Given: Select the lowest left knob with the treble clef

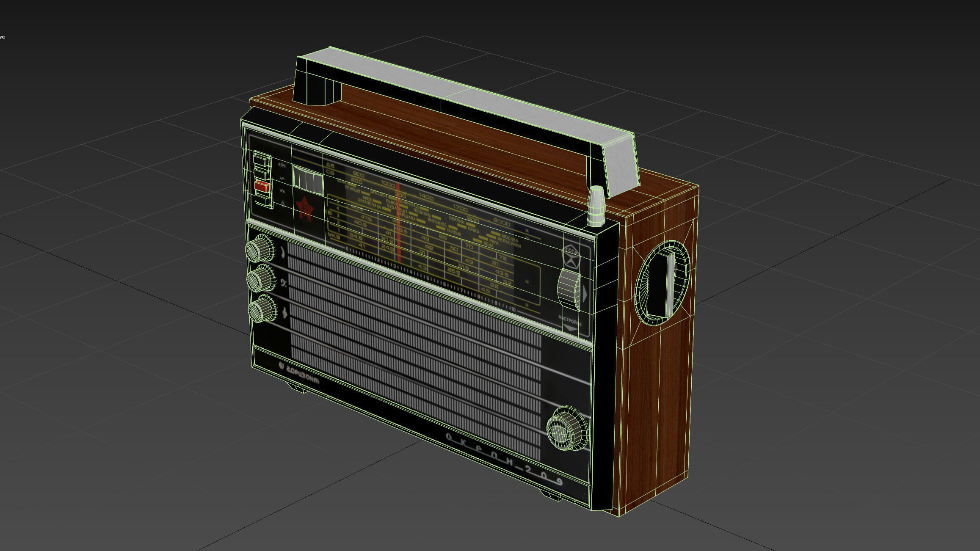Looking at the screenshot, I should pos(262,309).
